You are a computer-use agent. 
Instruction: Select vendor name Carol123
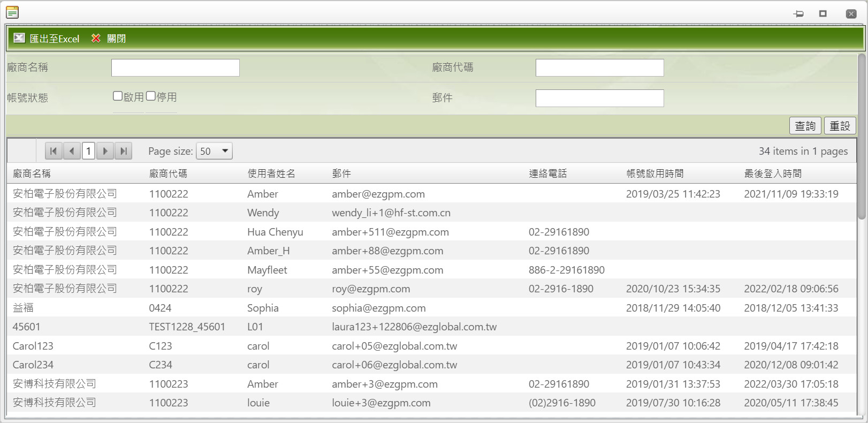pos(33,346)
